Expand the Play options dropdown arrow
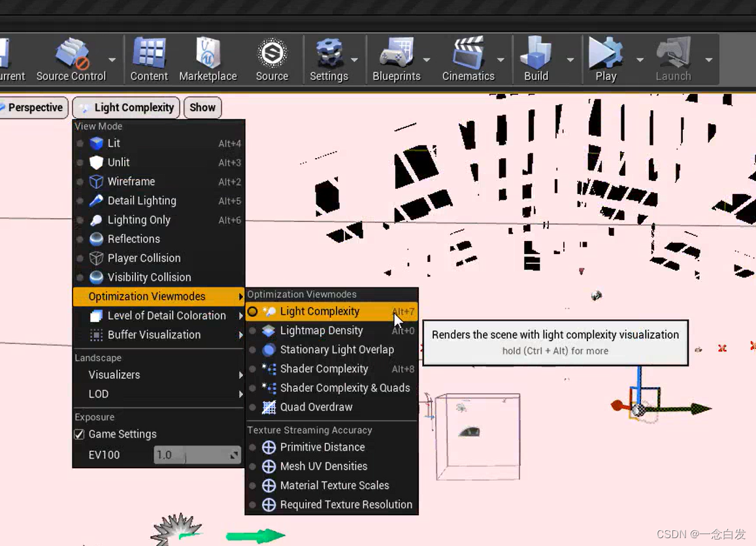The height and width of the screenshot is (546, 756). click(640, 59)
